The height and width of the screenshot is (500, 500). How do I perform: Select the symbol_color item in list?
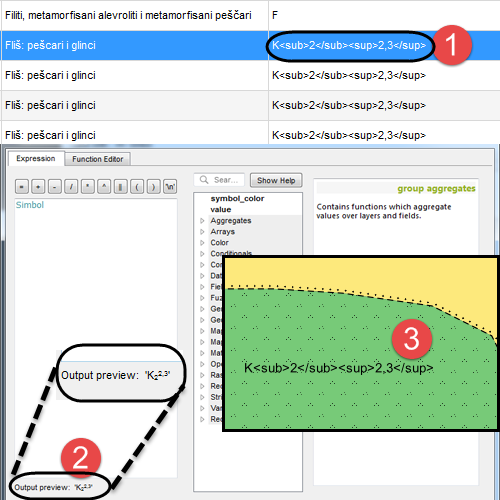tap(237, 199)
